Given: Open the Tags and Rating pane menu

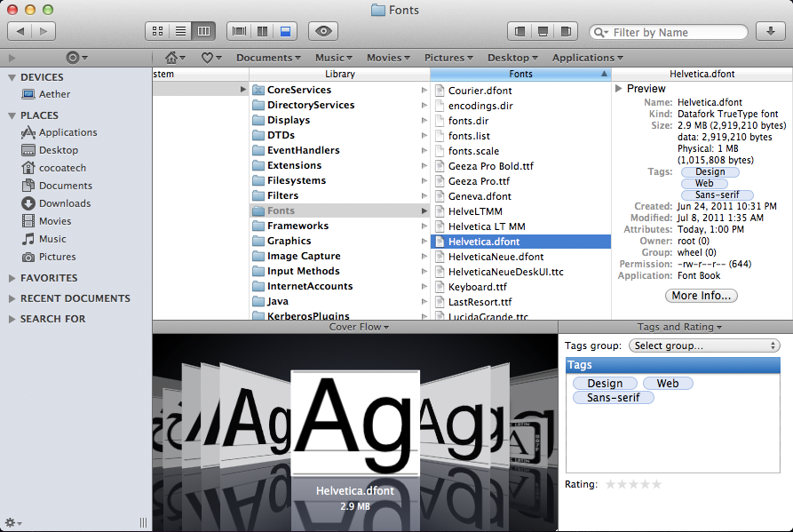Looking at the screenshot, I should [679, 327].
